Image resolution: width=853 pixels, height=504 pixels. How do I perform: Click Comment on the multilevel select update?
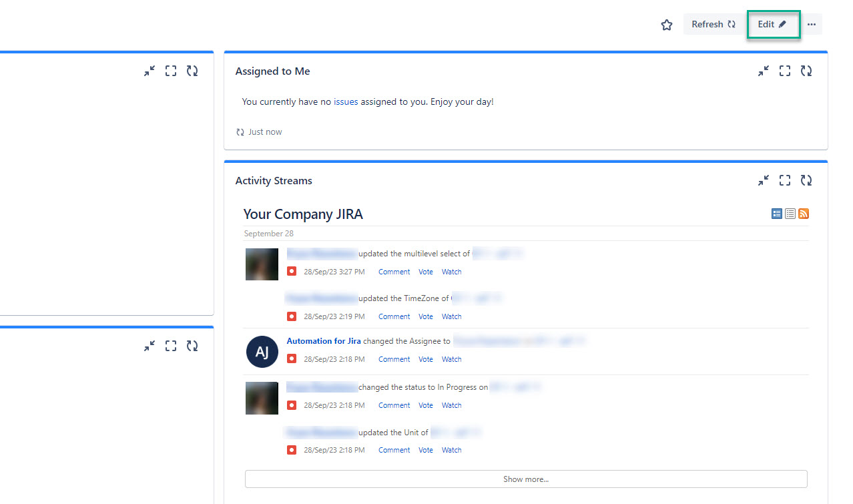pos(394,272)
